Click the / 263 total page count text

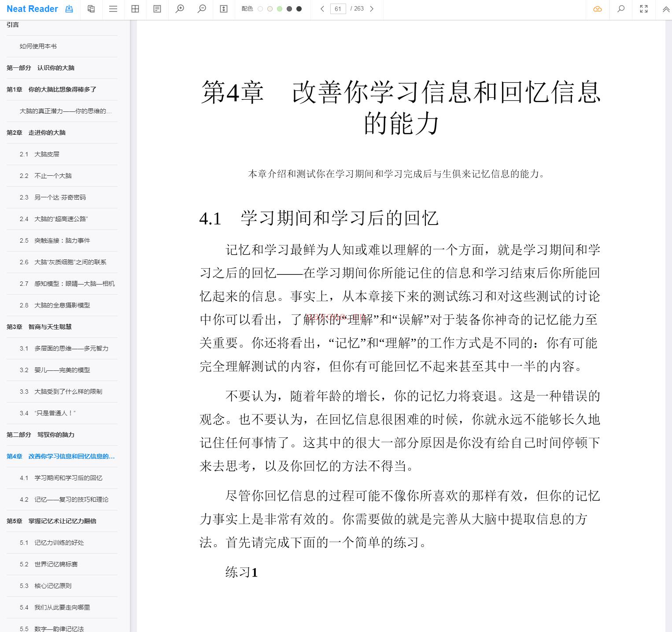tap(357, 9)
